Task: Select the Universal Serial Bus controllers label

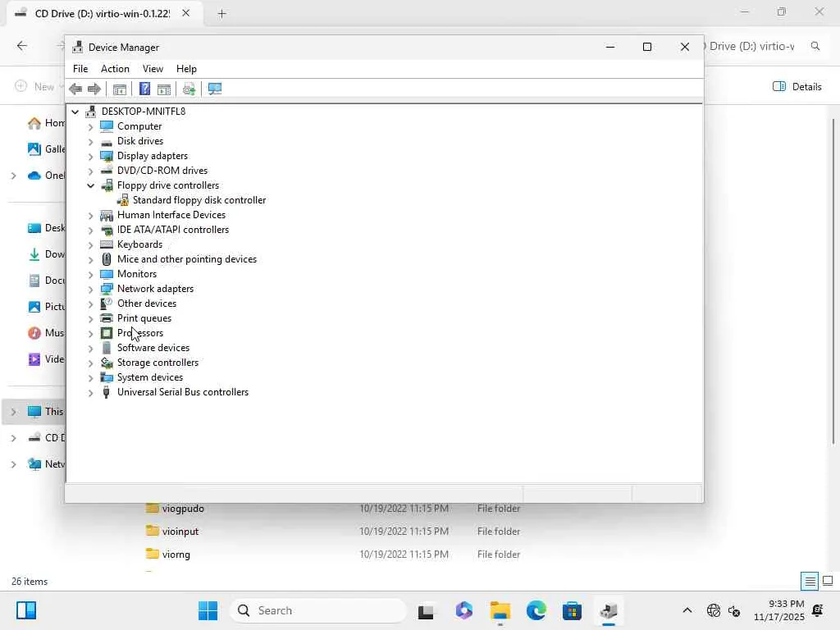Action: coord(183,392)
